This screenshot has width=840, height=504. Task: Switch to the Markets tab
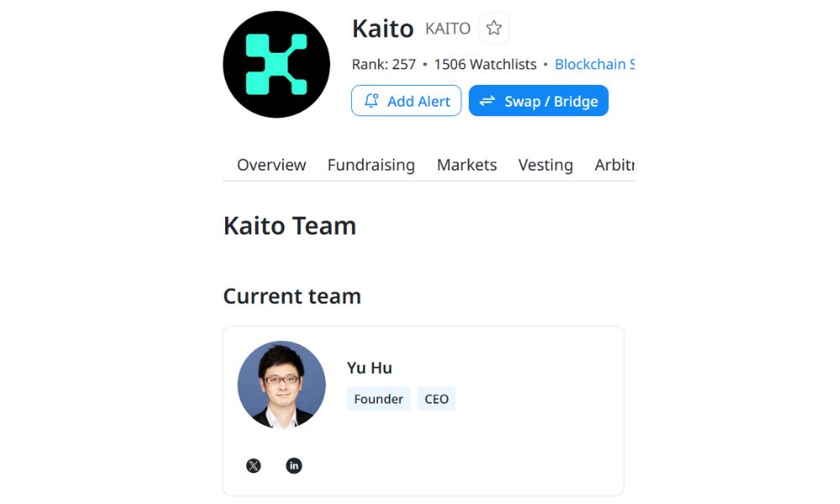pyautogui.click(x=466, y=165)
